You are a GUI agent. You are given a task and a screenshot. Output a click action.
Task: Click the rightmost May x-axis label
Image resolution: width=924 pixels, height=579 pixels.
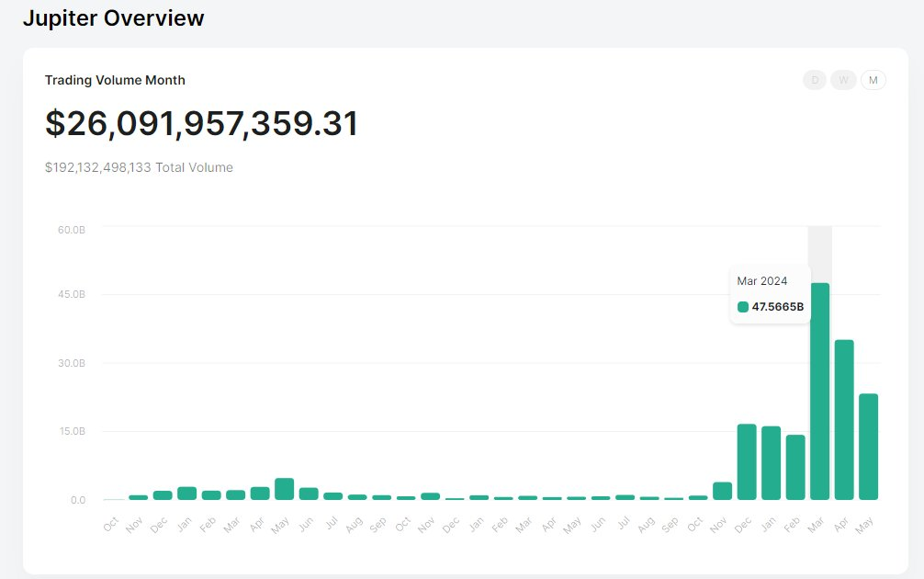pos(867,524)
